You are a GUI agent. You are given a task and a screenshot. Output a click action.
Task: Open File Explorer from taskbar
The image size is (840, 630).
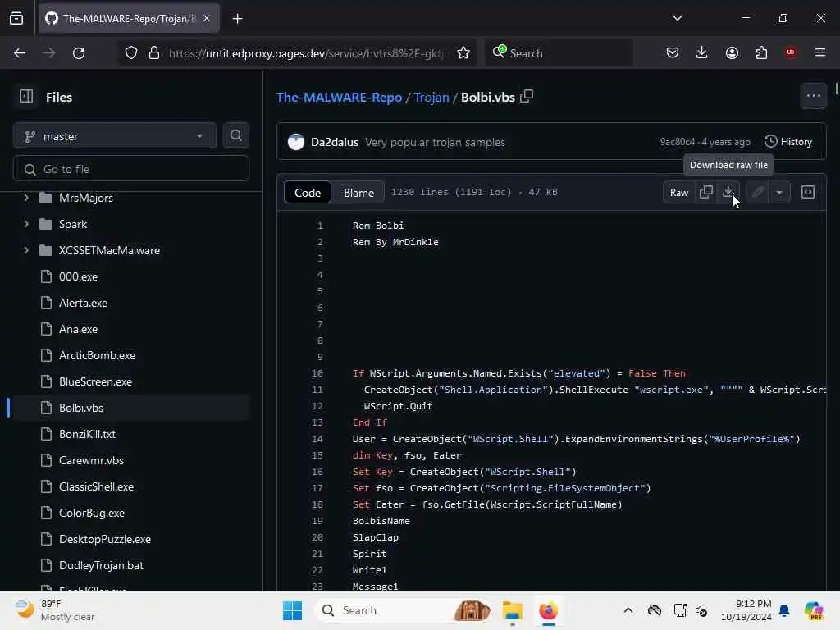coord(512,610)
